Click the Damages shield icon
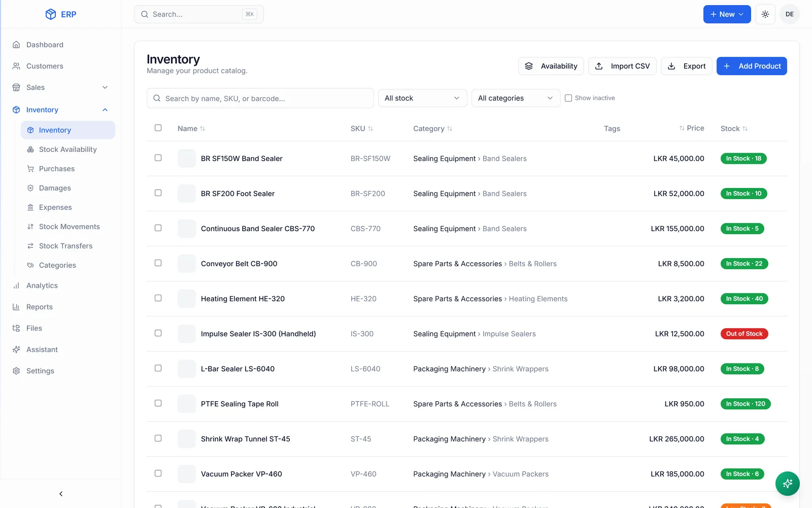This screenshot has width=812, height=508. [30, 188]
